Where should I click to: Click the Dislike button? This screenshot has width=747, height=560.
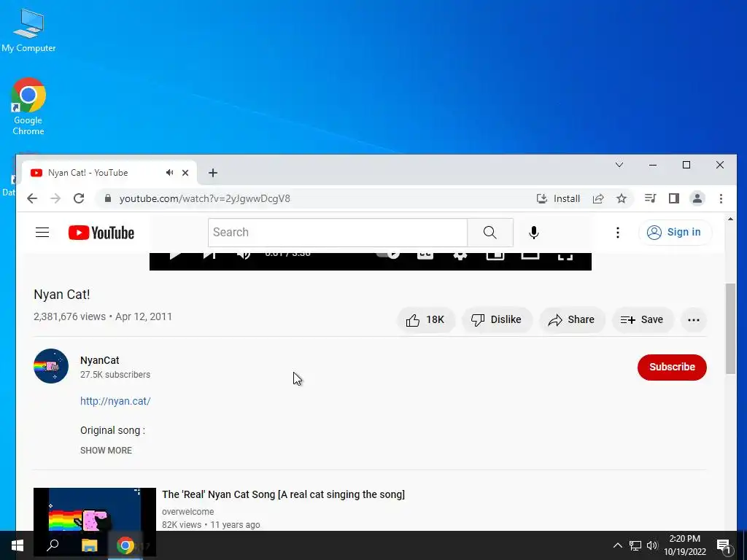[496, 319]
